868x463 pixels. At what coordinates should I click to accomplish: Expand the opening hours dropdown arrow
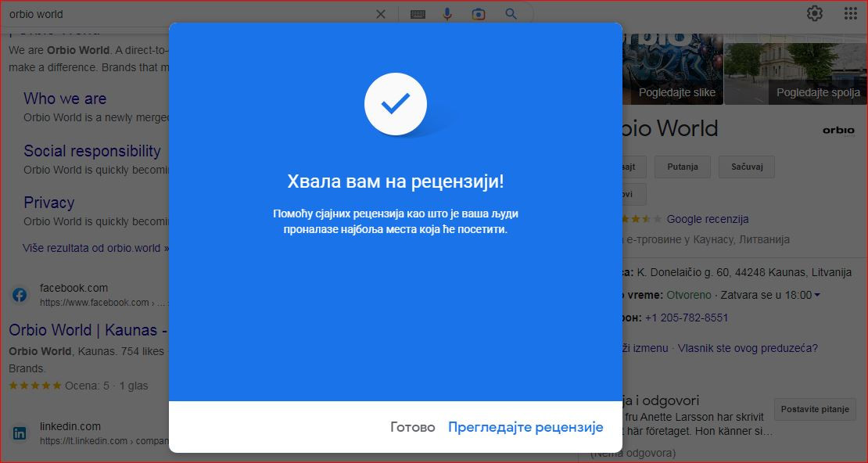[x=817, y=295]
